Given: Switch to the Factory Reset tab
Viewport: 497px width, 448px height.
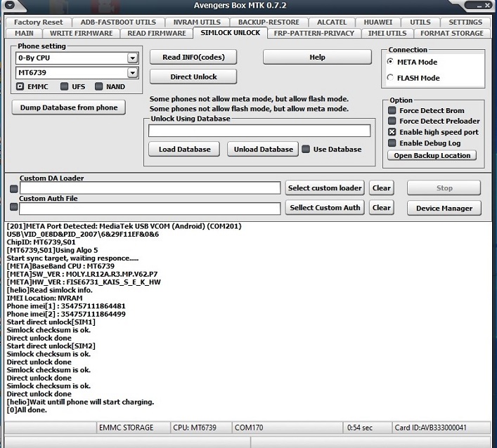Looking at the screenshot, I should click(39, 22).
